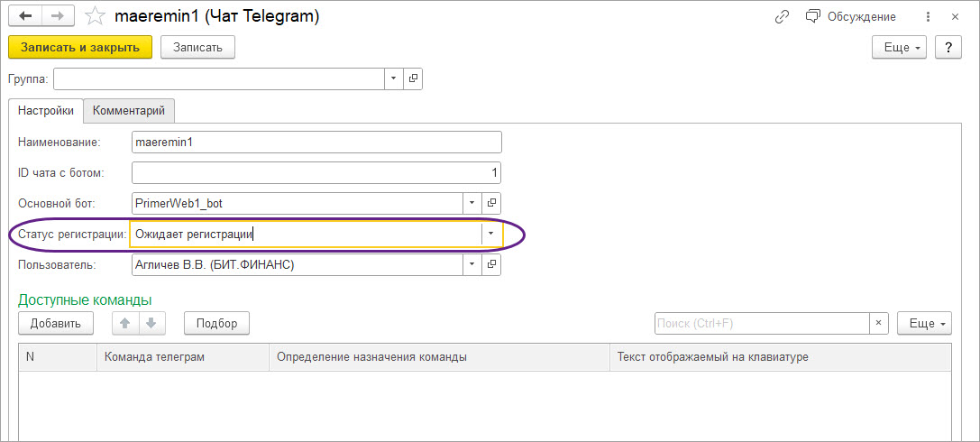The width and height of the screenshot is (980, 442).
Task: Switch to the Комментарий tab
Action: pyautogui.click(x=129, y=110)
